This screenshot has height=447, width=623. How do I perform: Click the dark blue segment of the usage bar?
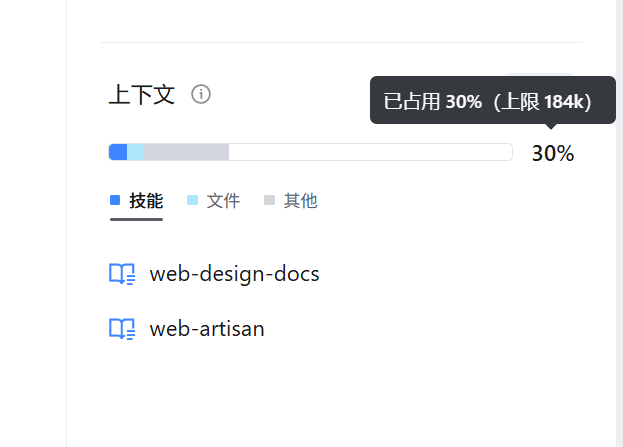(x=118, y=152)
